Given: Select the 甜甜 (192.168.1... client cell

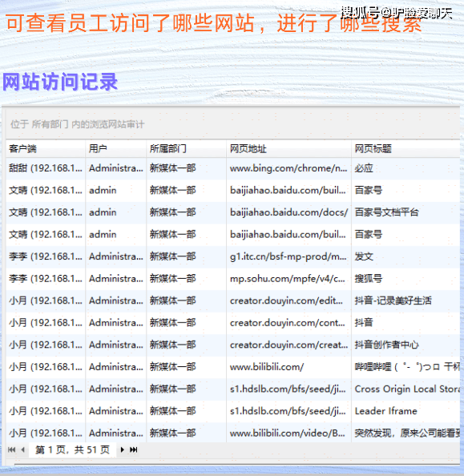Looking at the screenshot, I should click(x=46, y=168).
